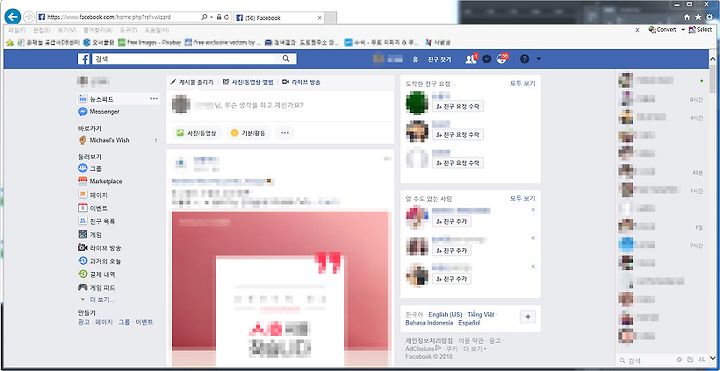Open the three-dot more options in the composer

pyautogui.click(x=285, y=133)
